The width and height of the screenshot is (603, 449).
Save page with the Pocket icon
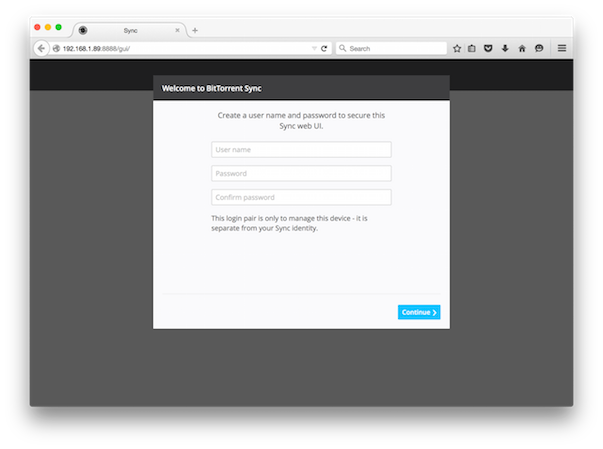pyautogui.click(x=488, y=48)
